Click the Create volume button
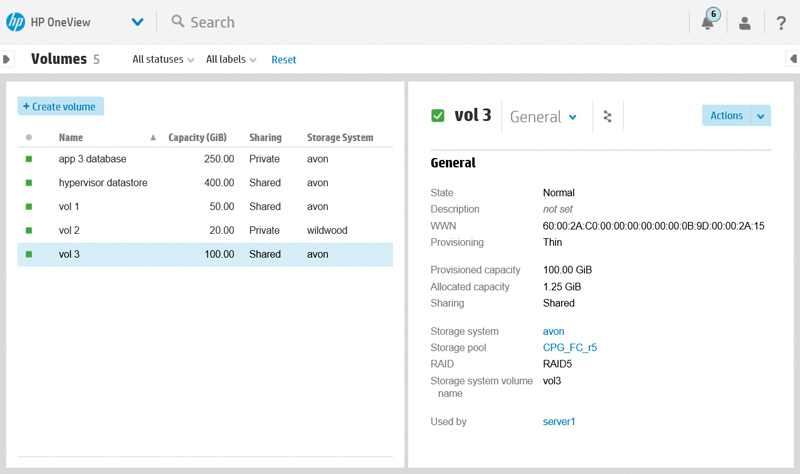Screen dimensions: 800x474 [x=60, y=106]
